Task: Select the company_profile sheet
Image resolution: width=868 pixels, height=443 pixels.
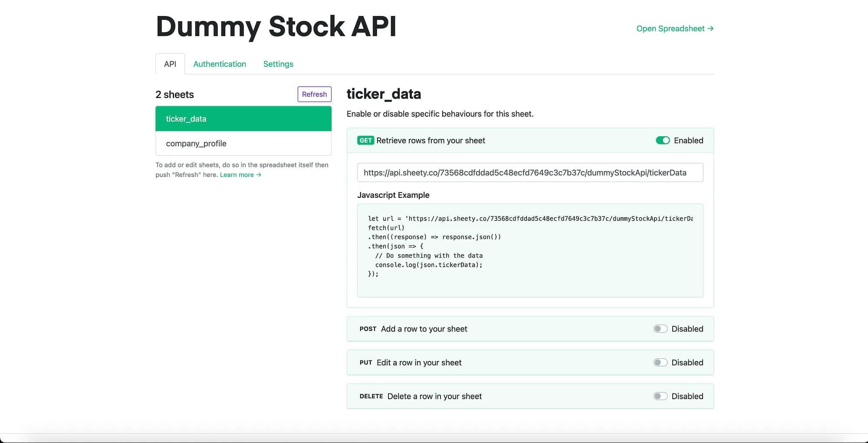Action: [x=243, y=143]
